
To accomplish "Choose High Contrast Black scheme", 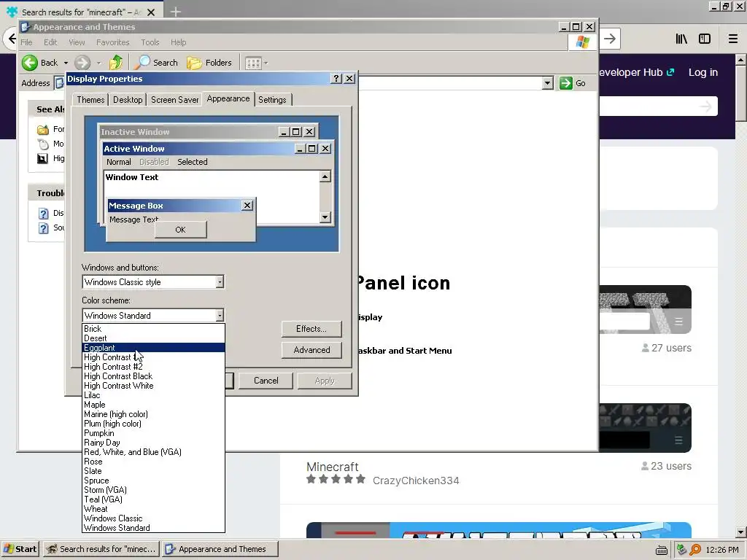I will pos(153,376).
